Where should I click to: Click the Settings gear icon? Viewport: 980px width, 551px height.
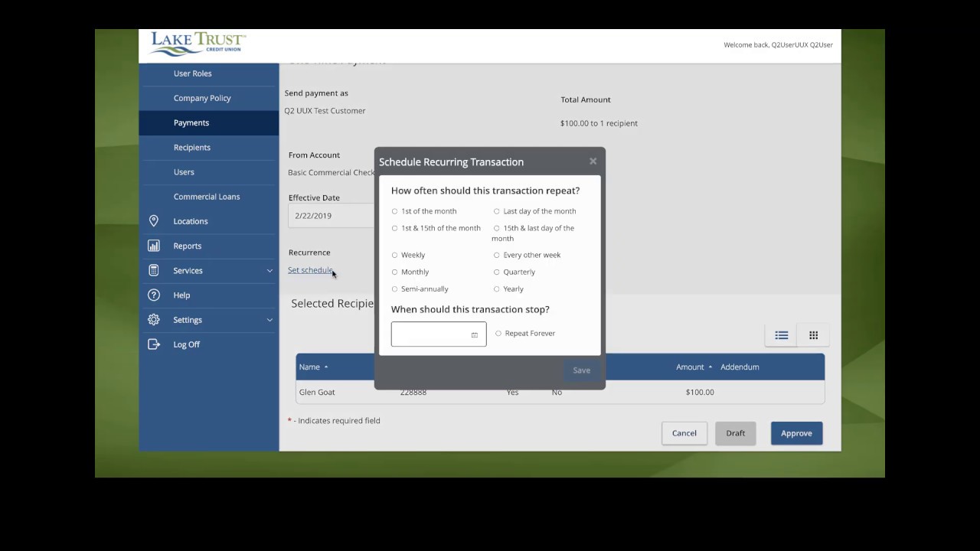(154, 320)
